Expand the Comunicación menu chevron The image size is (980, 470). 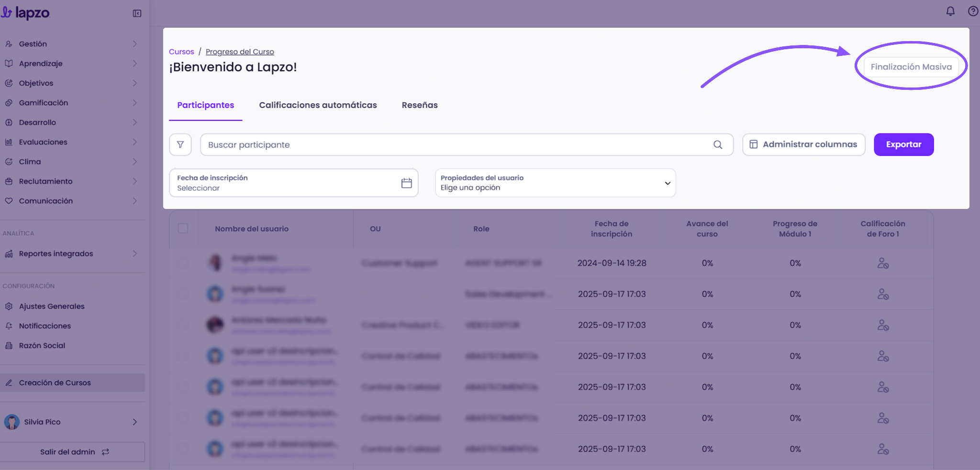(135, 201)
